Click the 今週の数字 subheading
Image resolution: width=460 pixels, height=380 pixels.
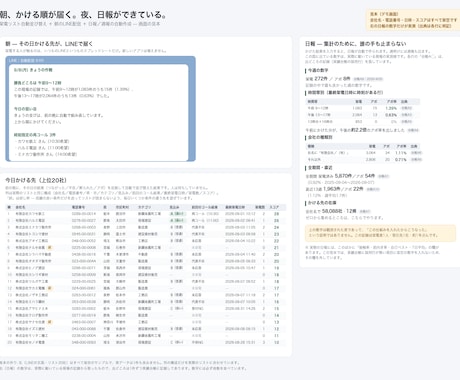[x=318, y=70]
